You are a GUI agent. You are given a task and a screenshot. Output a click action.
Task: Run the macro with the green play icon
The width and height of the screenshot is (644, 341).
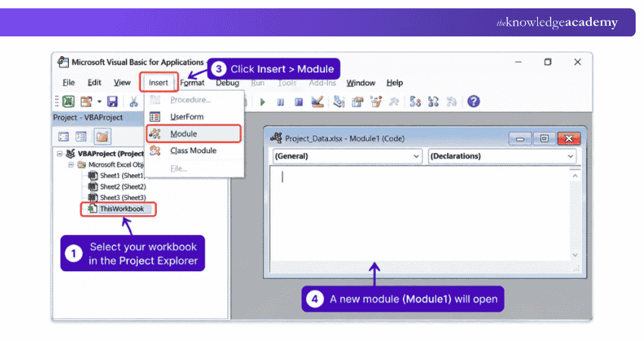click(262, 102)
